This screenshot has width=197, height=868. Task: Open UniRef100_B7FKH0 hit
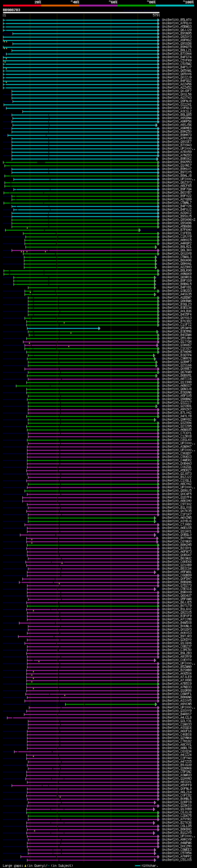coord(177,230)
